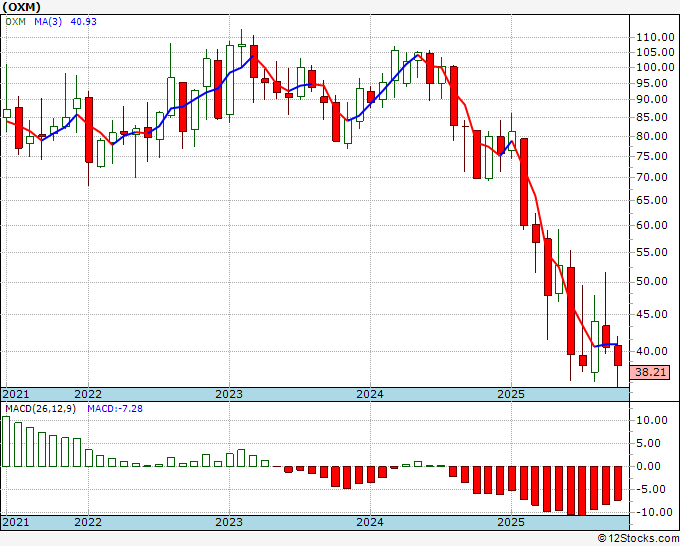Click the 100.00 price axis label
The image size is (680, 546).
pyautogui.click(x=655, y=67)
